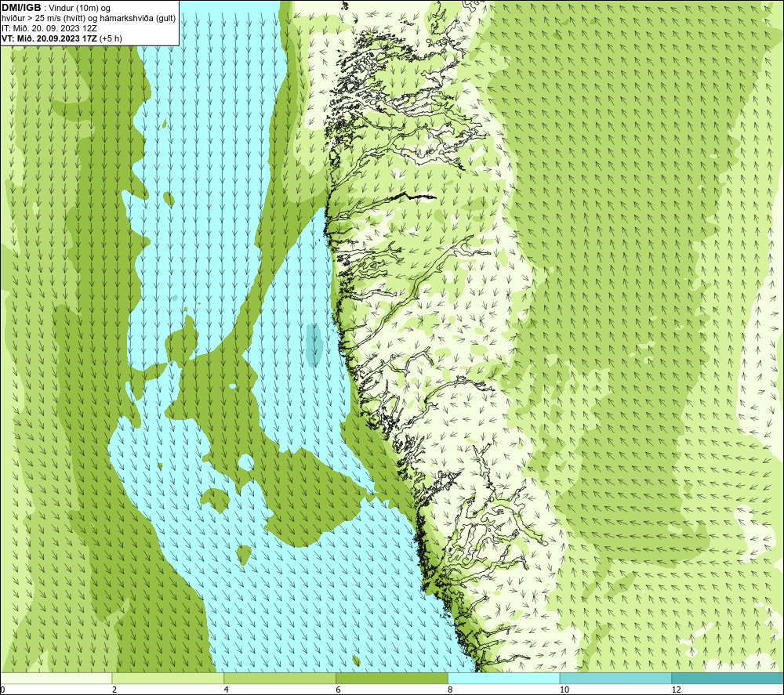Click the 'IT: Mið. 20. 09. 2023 12Z' line
784x695 pixels.
49,28
